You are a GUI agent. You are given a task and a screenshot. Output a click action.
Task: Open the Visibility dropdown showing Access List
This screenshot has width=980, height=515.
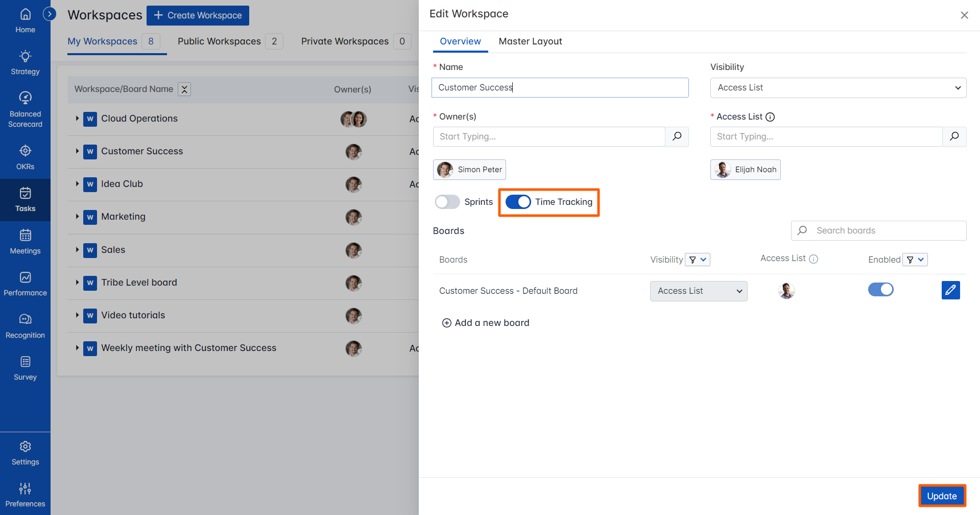click(838, 87)
